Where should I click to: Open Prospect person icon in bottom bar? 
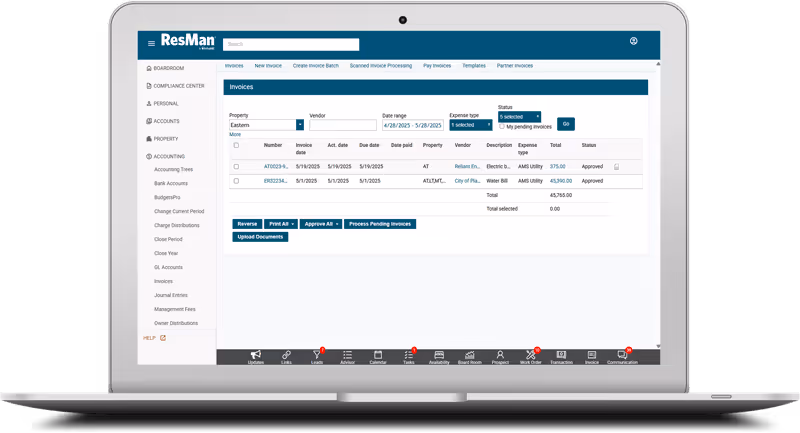[x=500, y=356]
